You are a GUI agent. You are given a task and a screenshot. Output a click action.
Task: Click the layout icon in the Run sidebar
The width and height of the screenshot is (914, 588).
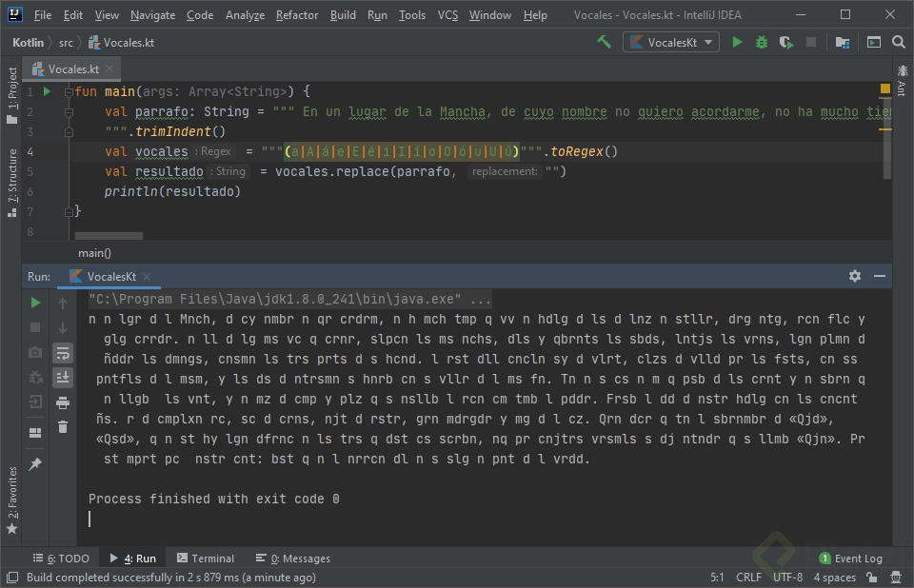pos(35,432)
